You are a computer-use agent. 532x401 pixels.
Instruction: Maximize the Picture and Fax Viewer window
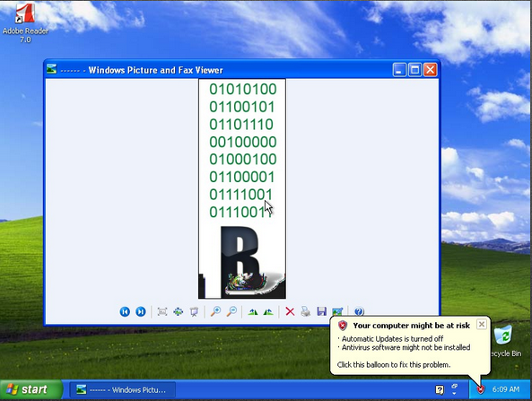click(x=414, y=70)
